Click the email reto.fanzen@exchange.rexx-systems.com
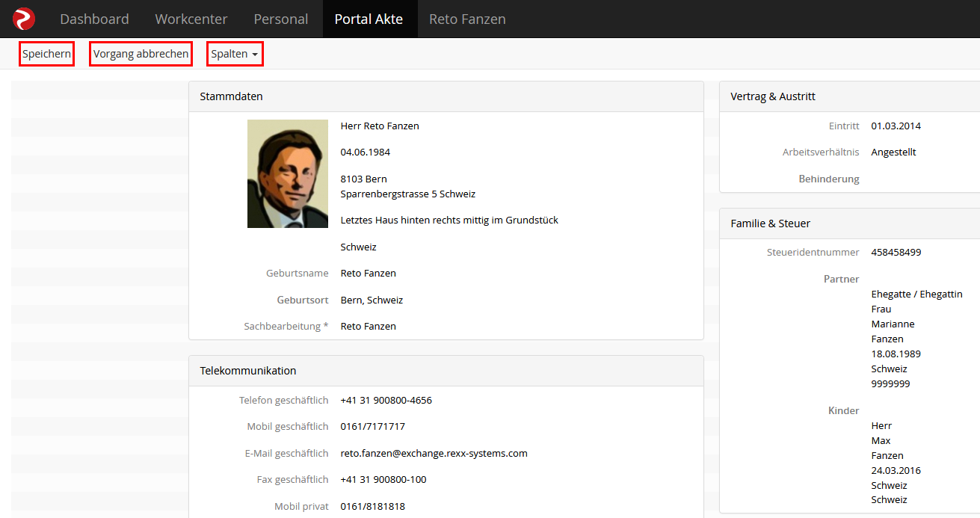980x518 pixels. (x=434, y=453)
